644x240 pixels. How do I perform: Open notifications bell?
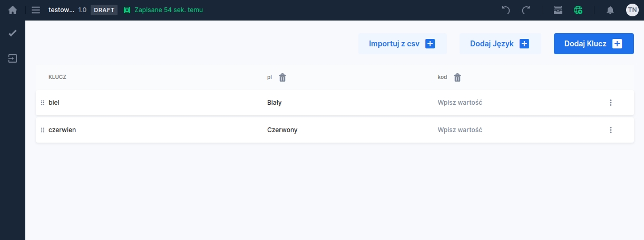coord(610,10)
